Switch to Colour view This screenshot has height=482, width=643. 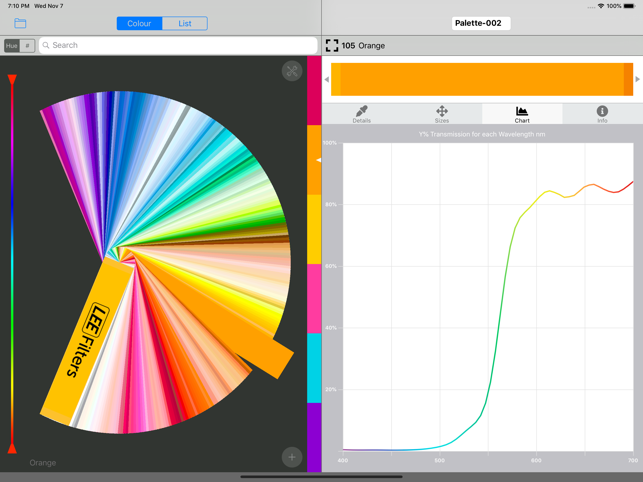(x=139, y=23)
